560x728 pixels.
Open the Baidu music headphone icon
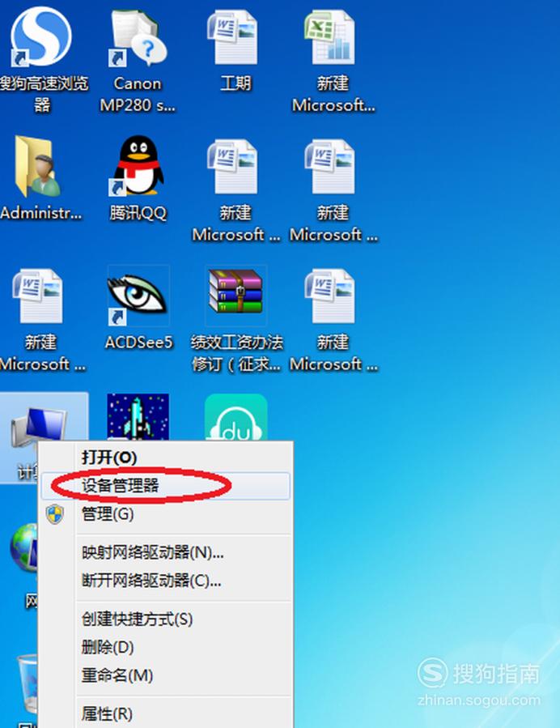coord(235,417)
